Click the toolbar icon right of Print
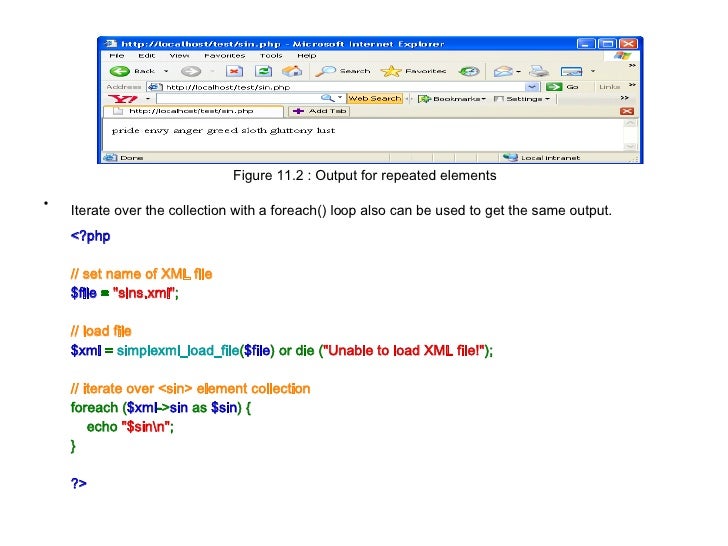This screenshot has height=546, width=728. pos(571,71)
